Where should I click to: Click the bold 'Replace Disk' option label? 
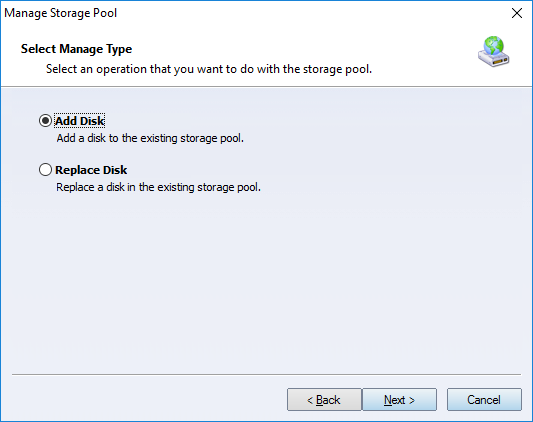91,170
